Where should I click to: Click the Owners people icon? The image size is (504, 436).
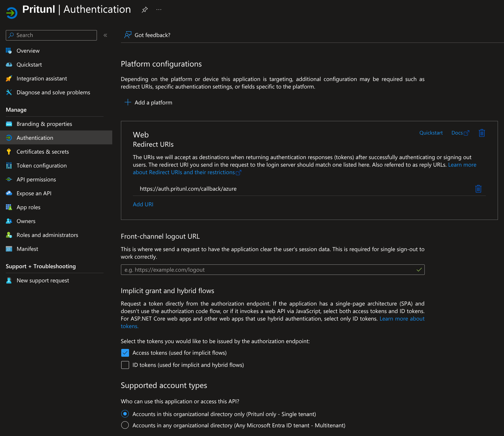(9, 221)
